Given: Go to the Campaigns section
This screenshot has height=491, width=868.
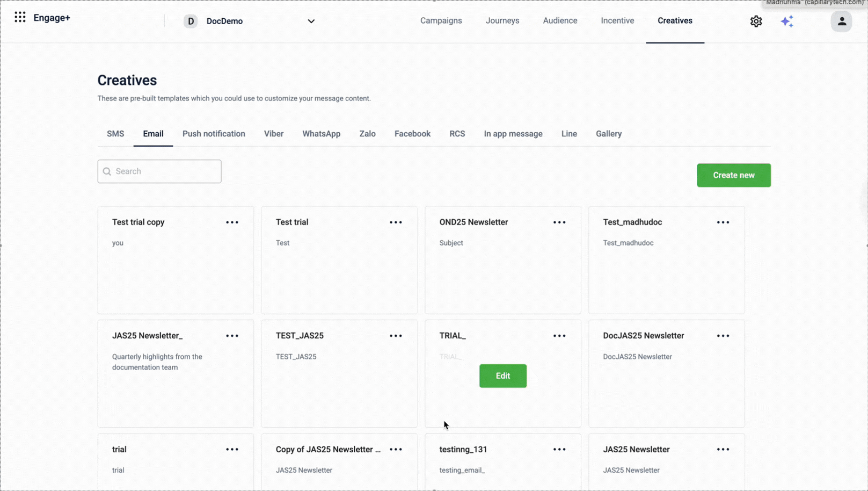Looking at the screenshot, I should point(441,20).
